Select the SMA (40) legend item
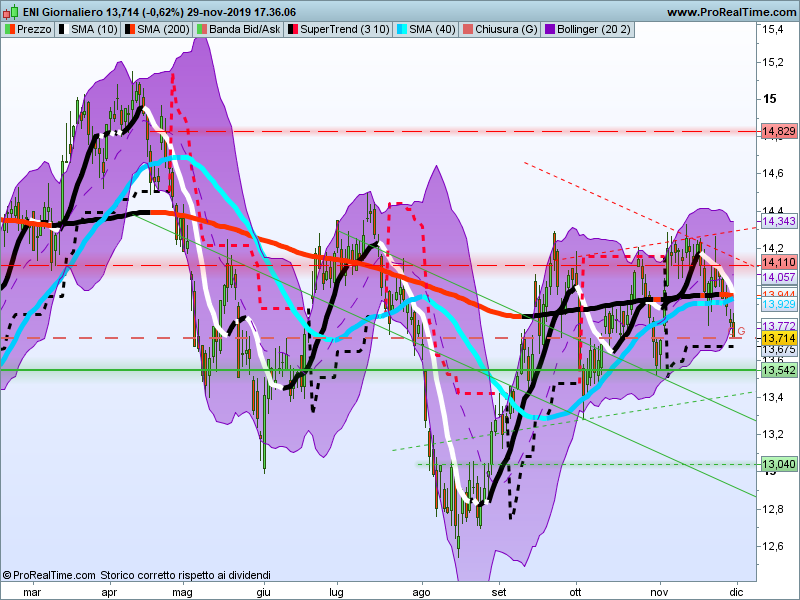The image size is (800, 600). pyautogui.click(x=426, y=30)
